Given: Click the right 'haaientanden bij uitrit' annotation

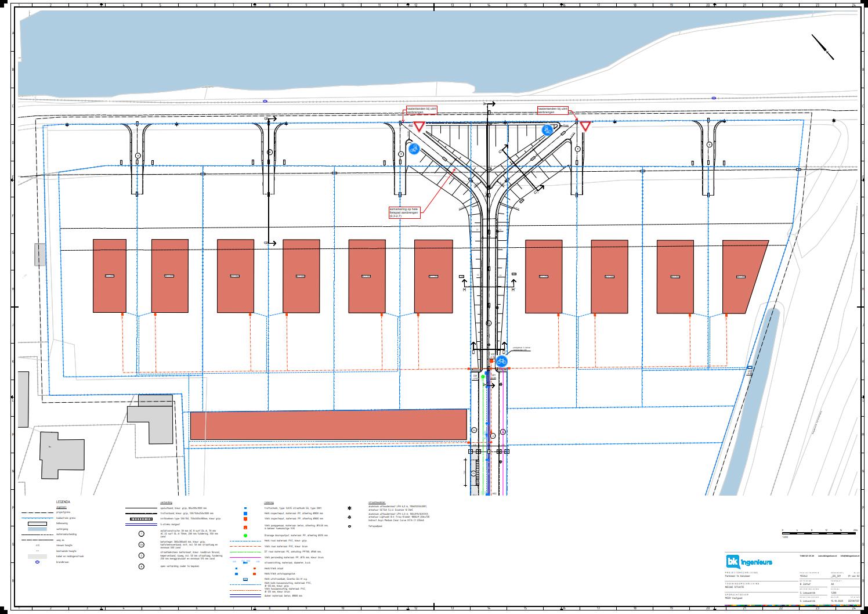Looking at the screenshot, I should coord(552,110).
